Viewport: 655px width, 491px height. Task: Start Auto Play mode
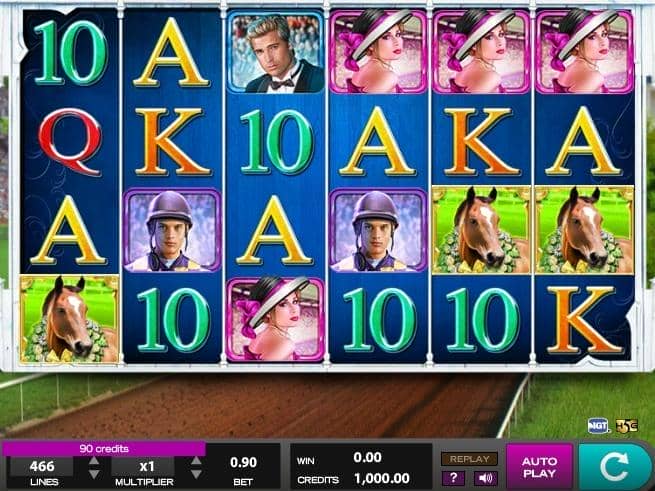(x=539, y=467)
